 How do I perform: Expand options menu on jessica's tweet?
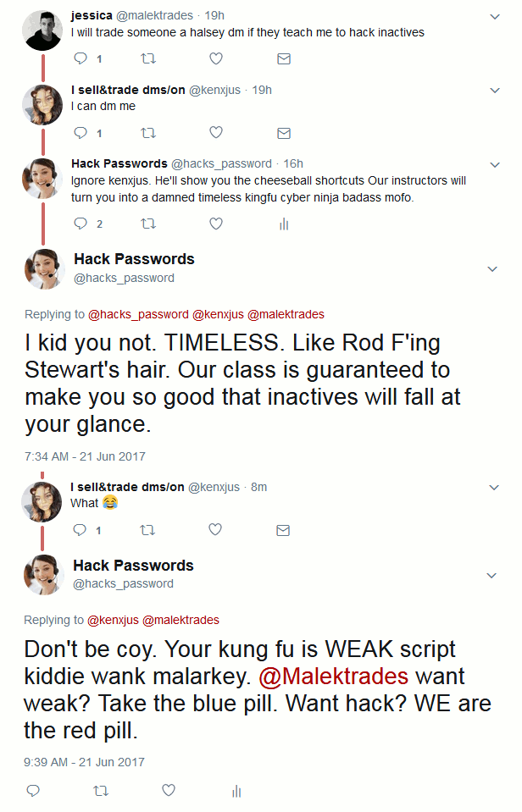coord(495,16)
